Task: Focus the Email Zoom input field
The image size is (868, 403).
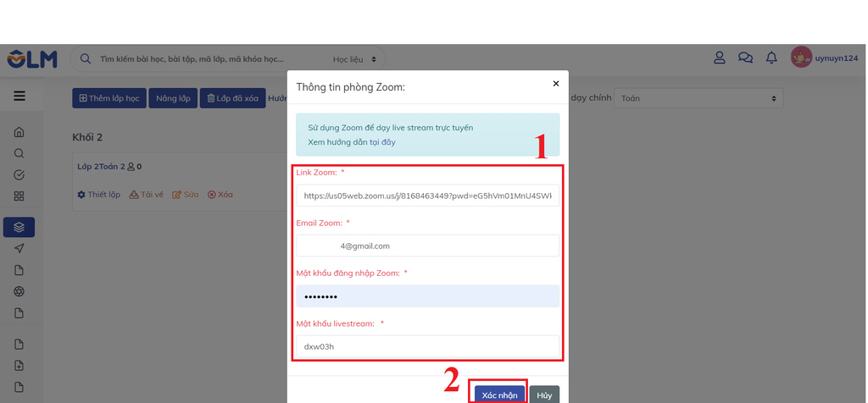Action: click(x=427, y=246)
